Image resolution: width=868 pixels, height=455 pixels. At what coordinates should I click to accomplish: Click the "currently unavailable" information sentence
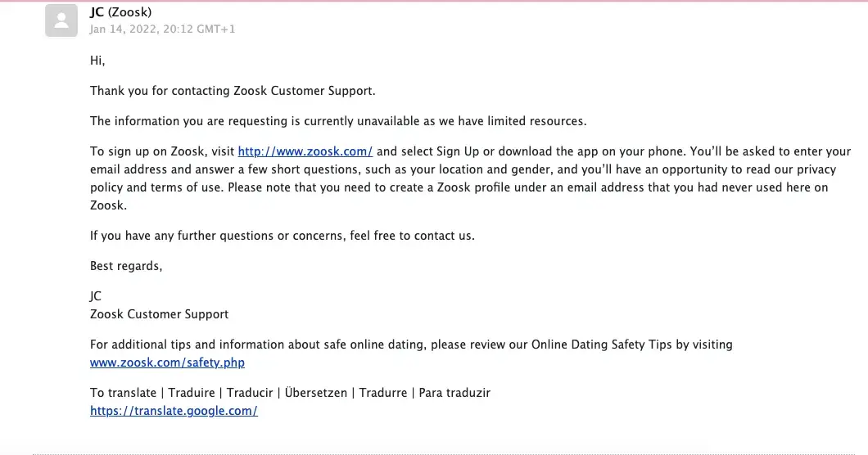338,121
